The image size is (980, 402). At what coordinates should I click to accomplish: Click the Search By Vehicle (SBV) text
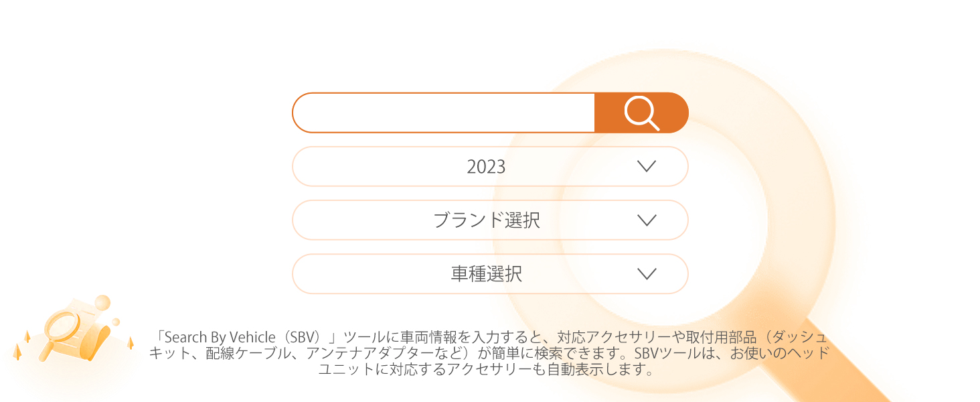click(249, 336)
